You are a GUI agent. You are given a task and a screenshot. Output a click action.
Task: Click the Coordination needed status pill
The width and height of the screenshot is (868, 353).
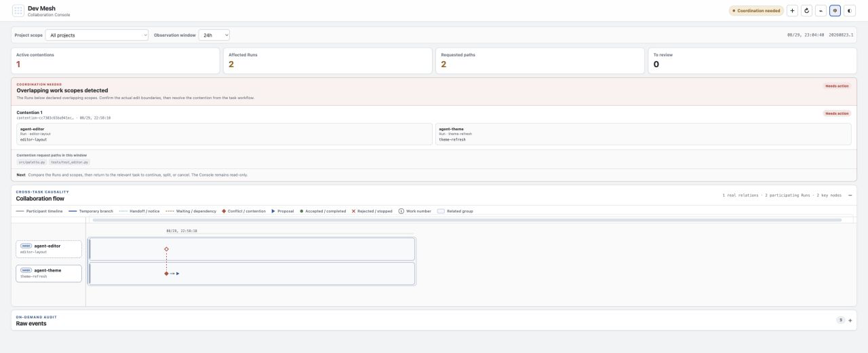coord(756,11)
